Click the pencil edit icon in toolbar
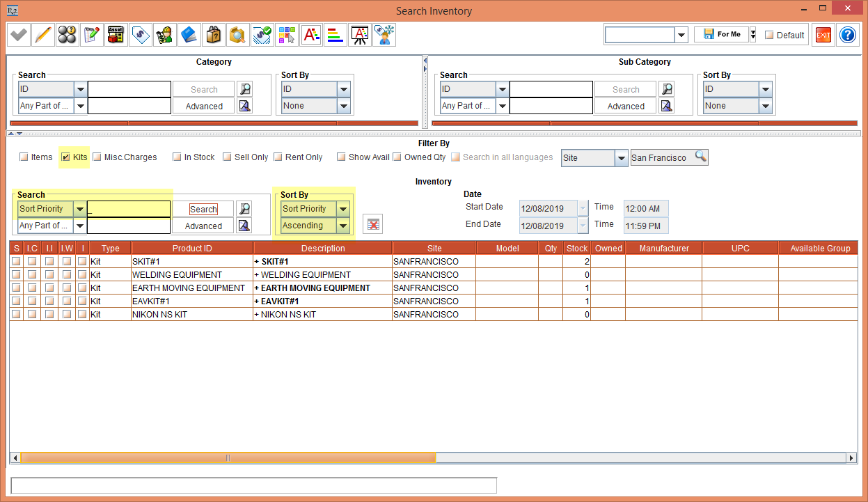Screen dimensions: 868x502 (x=43, y=35)
